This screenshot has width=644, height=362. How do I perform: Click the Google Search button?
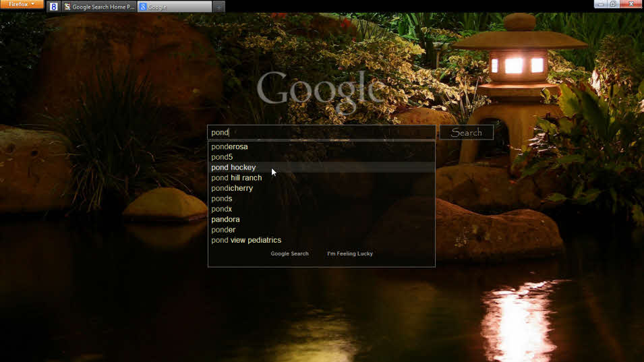(289, 253)
